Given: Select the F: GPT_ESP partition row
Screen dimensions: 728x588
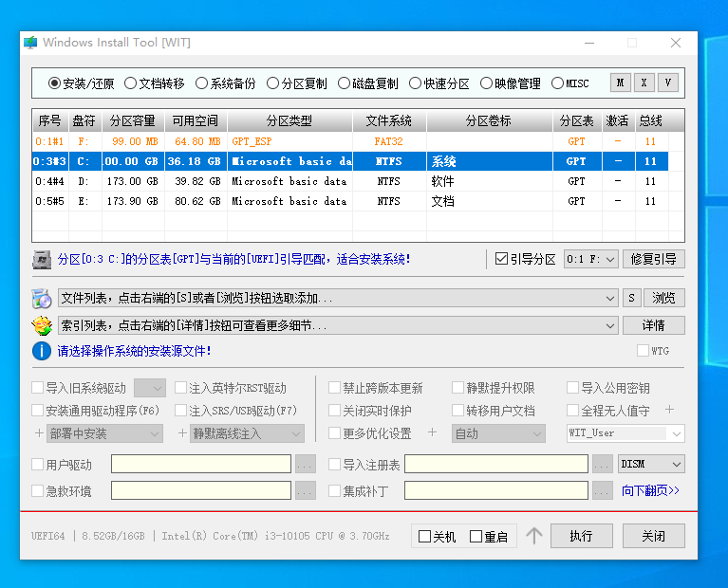Looking at the screenshot, I should [x=350, y=141].
